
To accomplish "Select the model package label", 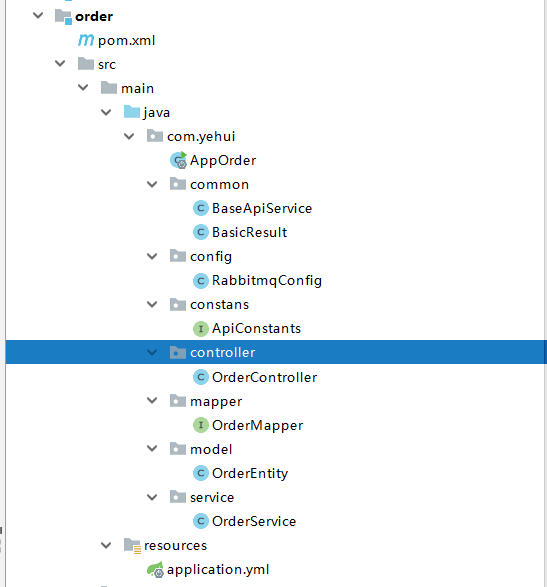I will pyautogui.click(x=211, y=449).
